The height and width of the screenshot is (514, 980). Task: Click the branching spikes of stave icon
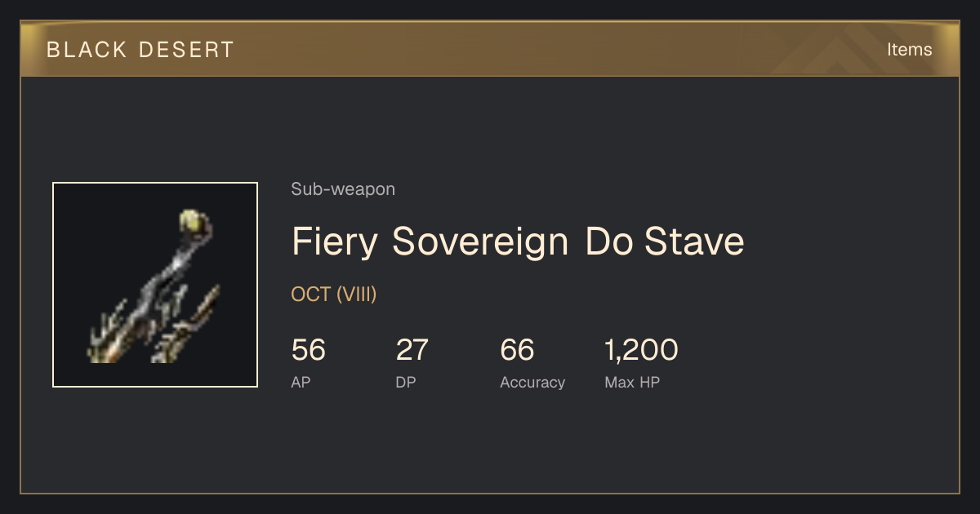tap(155, 322)
